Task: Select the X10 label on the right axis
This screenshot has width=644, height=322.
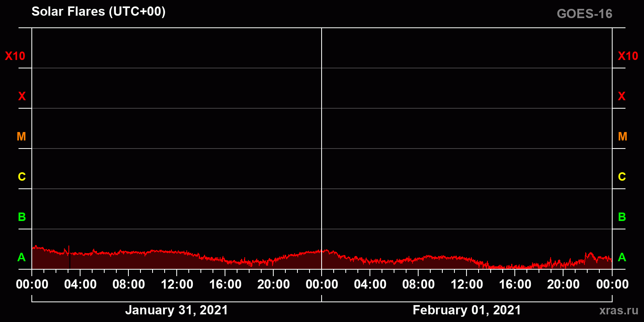Action: click(628, 56)
